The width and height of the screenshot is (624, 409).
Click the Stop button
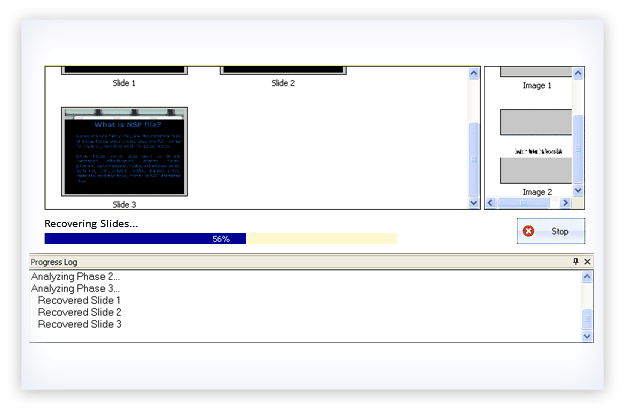point(551,231)
